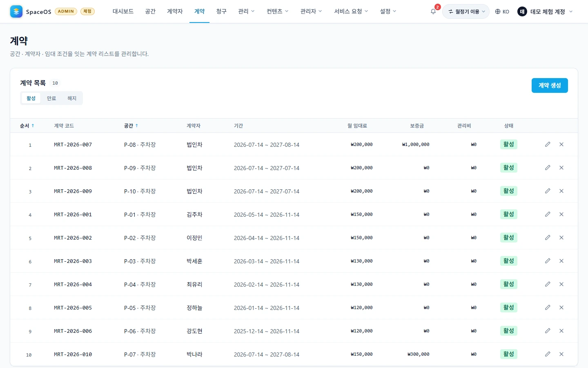Delete contract MRT-2026-010 with X icon
This screenshot has height=368, width=588.
pos(561,354)
